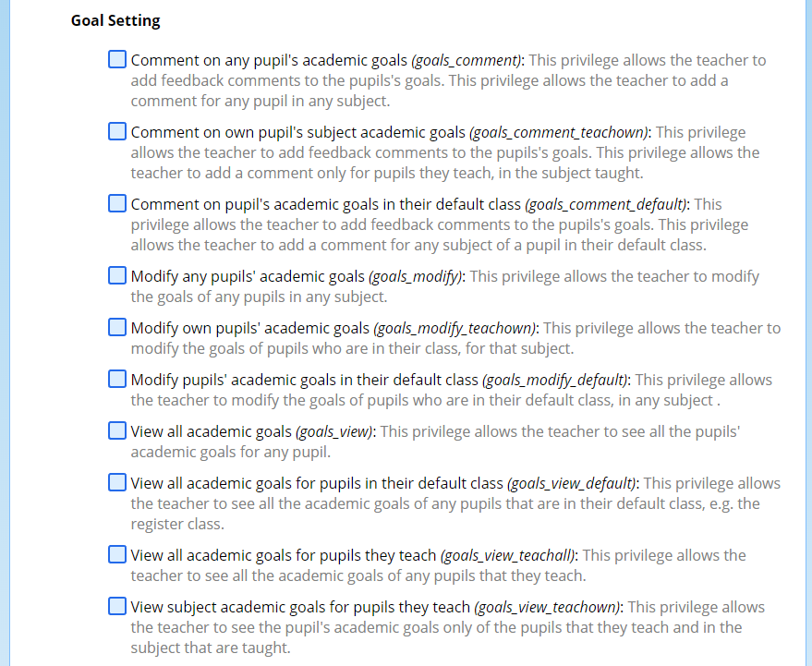
Task: Select the goals_modify_default checkbox
Action: [117, 379]
